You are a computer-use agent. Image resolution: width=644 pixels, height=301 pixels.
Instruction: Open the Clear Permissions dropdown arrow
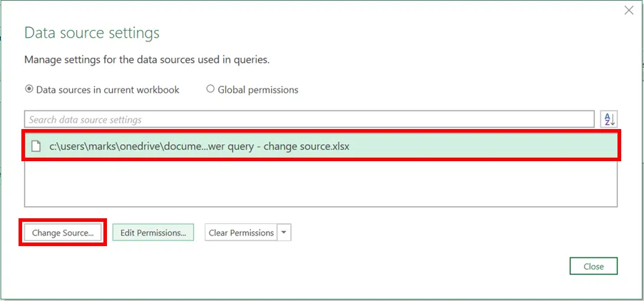point(285,233)
